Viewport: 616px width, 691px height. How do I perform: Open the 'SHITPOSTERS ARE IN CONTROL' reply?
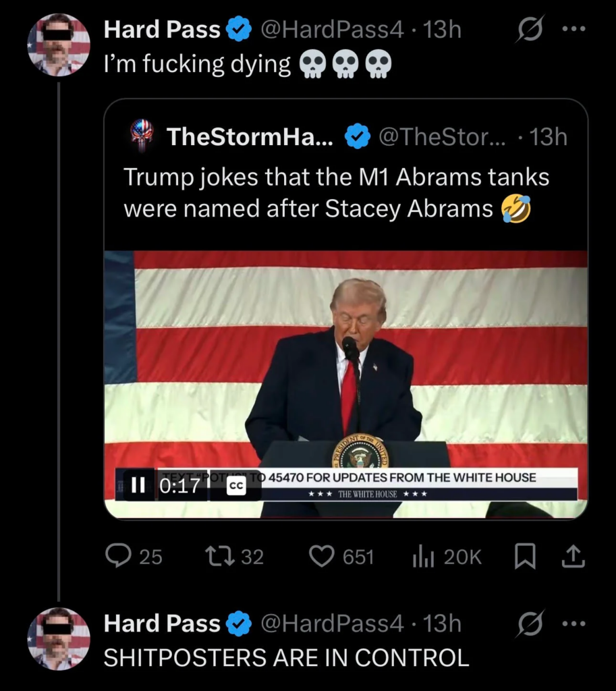pyautogui.click(x=286, y=657)
